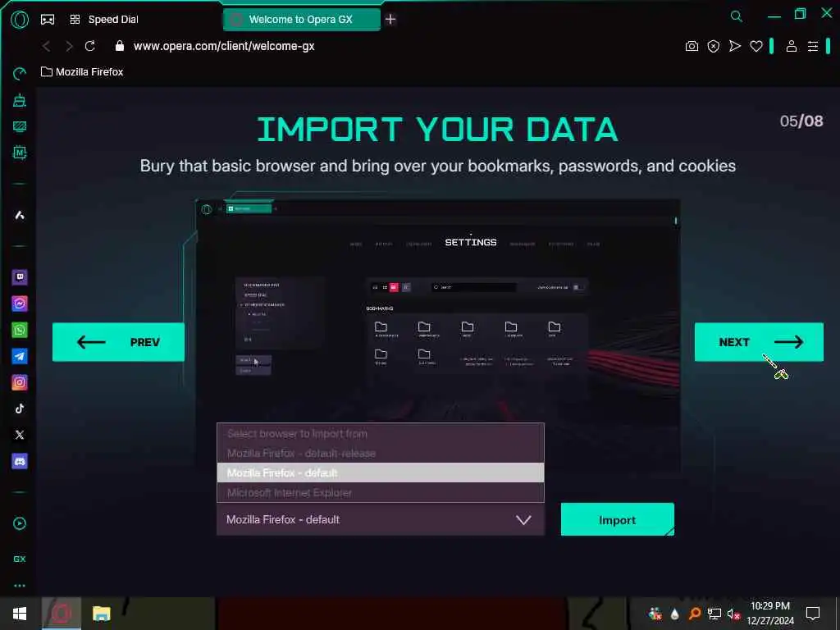840x630 pixels.
Task: Click the Opera GX taskbar icon
Action: point(62,614)
